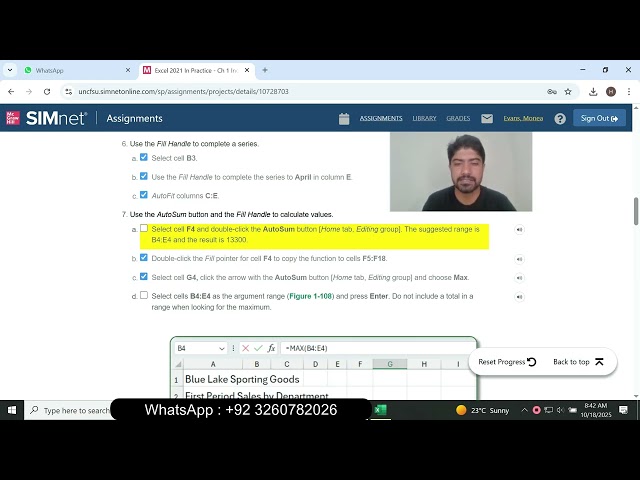Click the screen recorder tray icon

pos(536,410)
